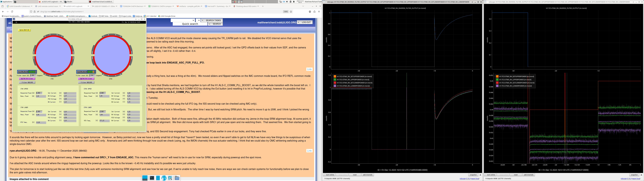Open a new Firefox tab with plus
Viewport: 644px width, 181px height.
point(263,6)
